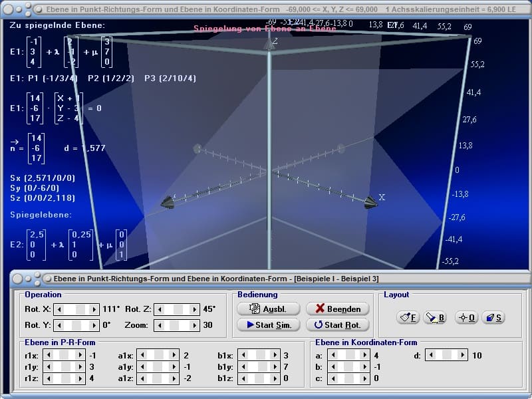Click the 'Sx (2,571/0/0)' intercept text

[x=43, y=178]
